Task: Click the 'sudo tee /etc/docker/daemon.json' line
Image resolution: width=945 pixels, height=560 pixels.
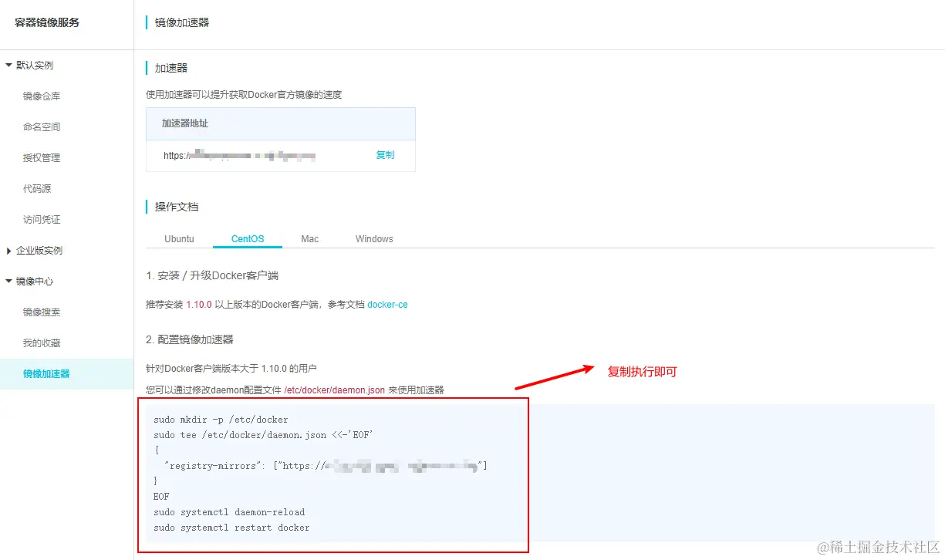Action: 263,435
